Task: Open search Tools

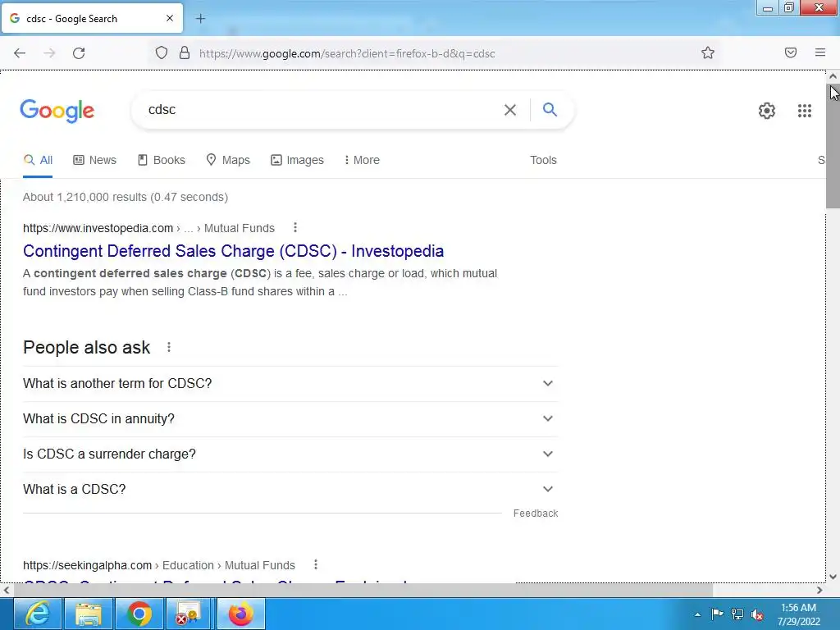Action: 543,160
